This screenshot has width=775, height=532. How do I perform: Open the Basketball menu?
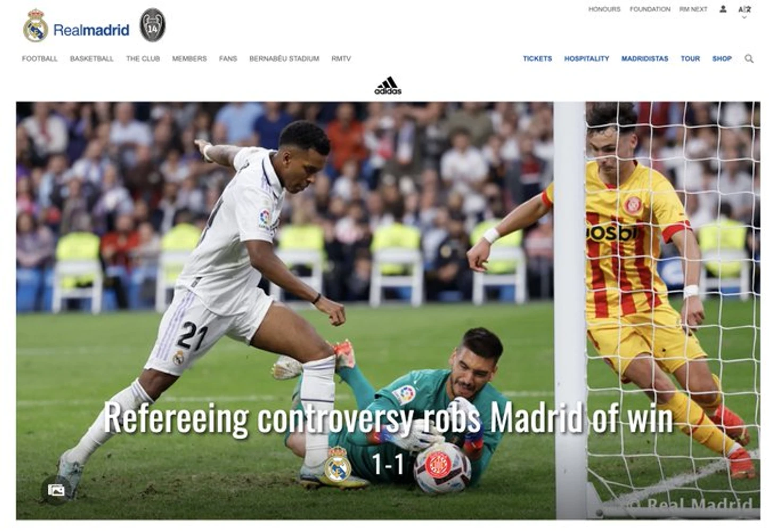92,59
